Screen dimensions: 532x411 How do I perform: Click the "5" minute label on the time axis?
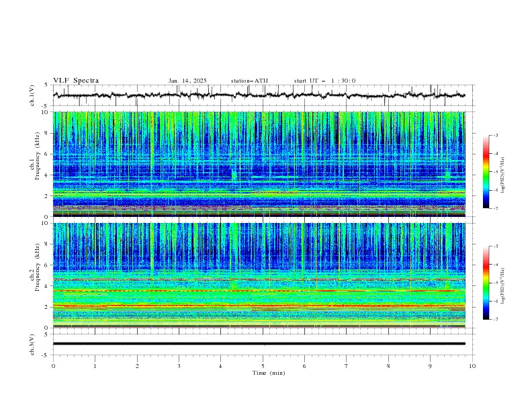[263, 366]
